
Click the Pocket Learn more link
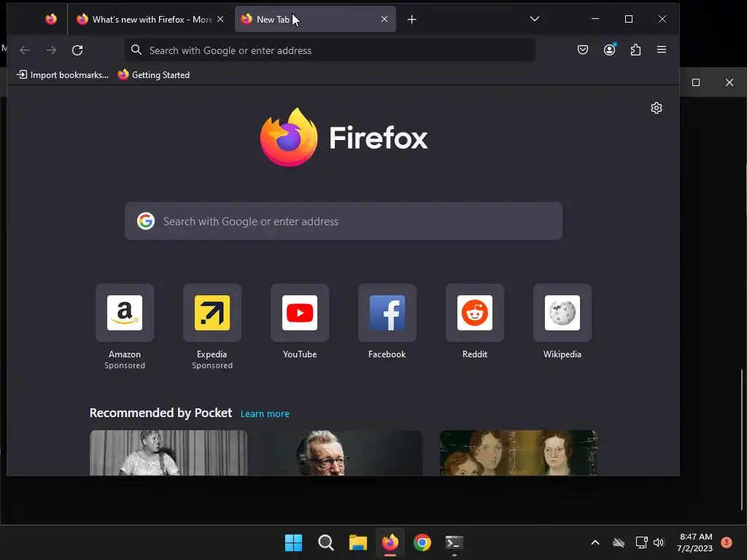point(265,414)
